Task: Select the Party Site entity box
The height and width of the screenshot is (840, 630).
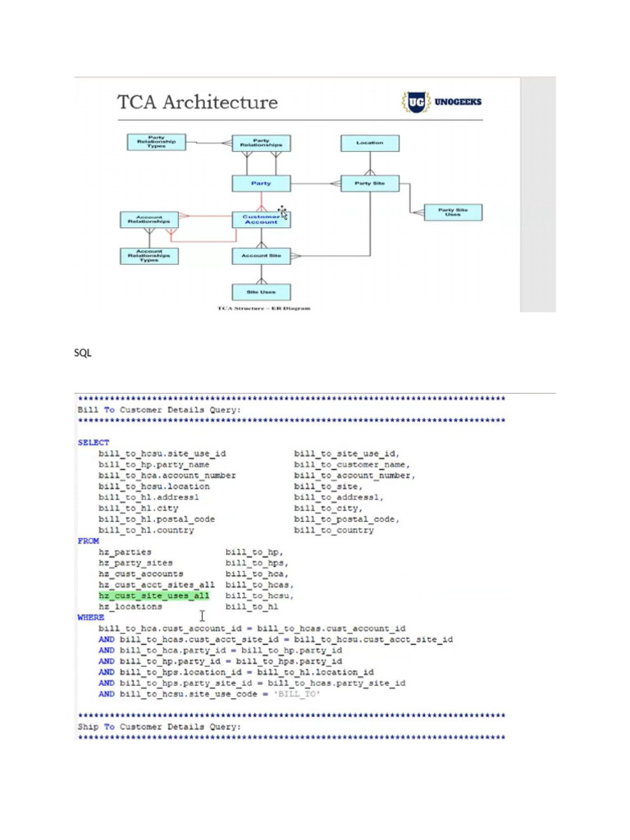Action: click(x=370, y=183)
